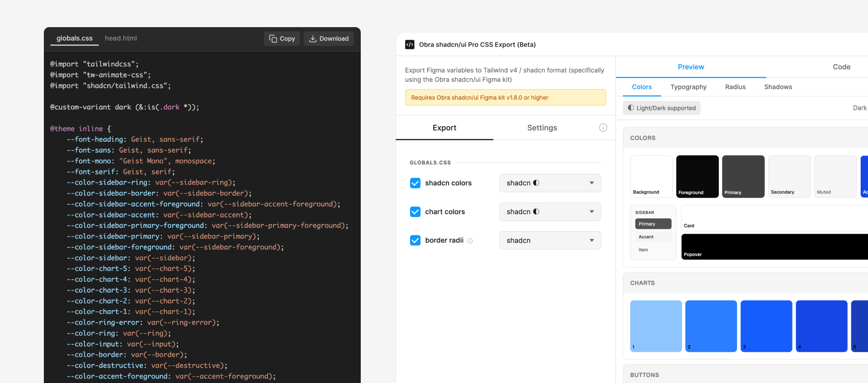Click chart color swatch 3
Image resolution: width=868 pixels, height=383 pixels.
[766, 326]
